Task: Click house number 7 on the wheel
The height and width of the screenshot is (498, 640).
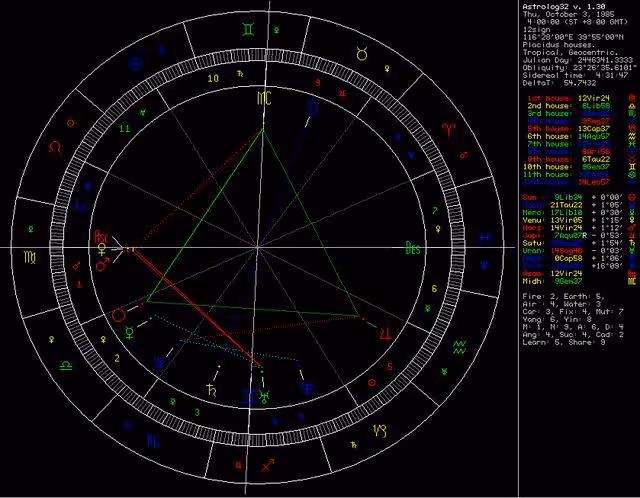Action: pos(435,211)
